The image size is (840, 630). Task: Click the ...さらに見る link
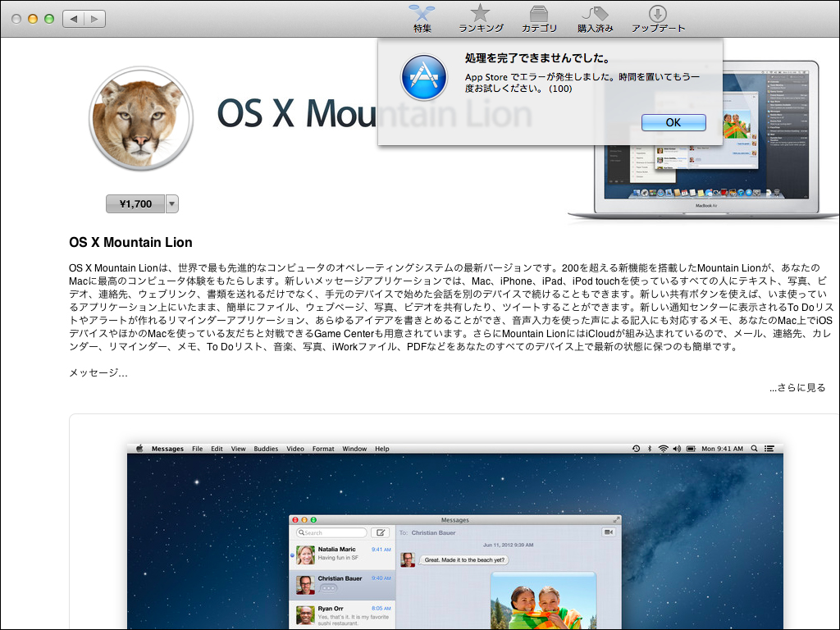tap(797, 387)
